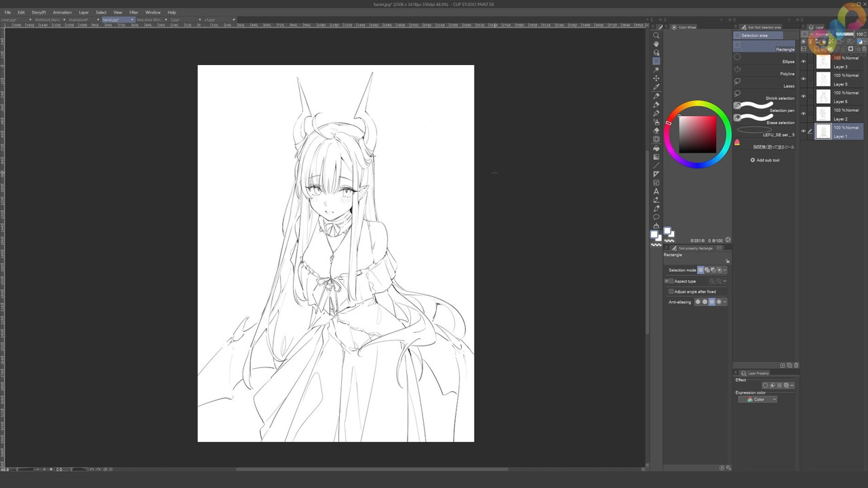
Task: Open the Layer Property panel tab
Action: pyautogui.click(x=755, y=373)
